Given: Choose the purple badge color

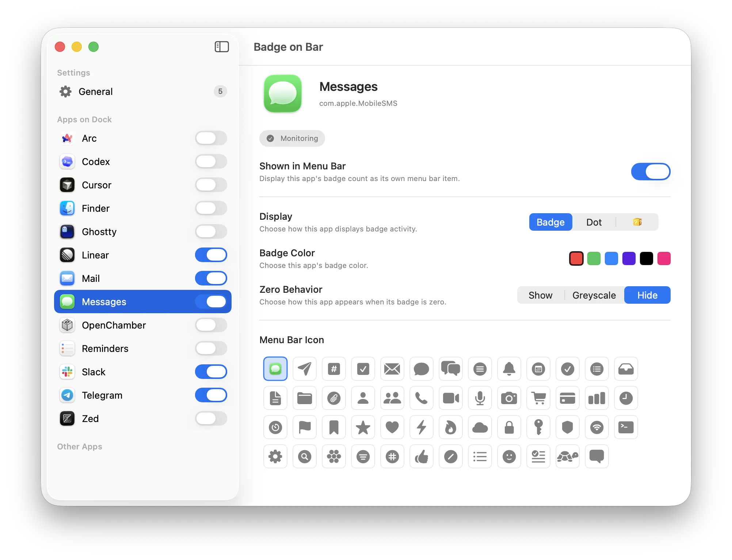Looking at the screenshot, I should click(629, 258).
